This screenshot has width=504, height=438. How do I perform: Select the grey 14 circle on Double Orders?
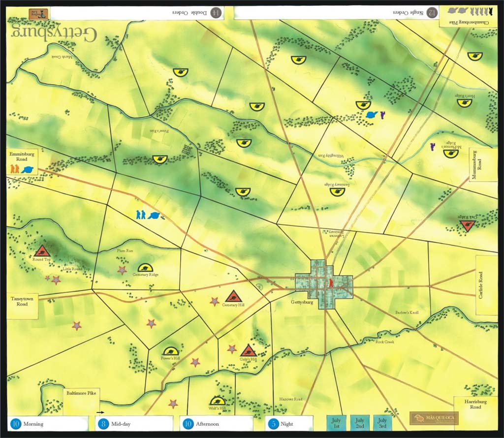click(217, 12)
